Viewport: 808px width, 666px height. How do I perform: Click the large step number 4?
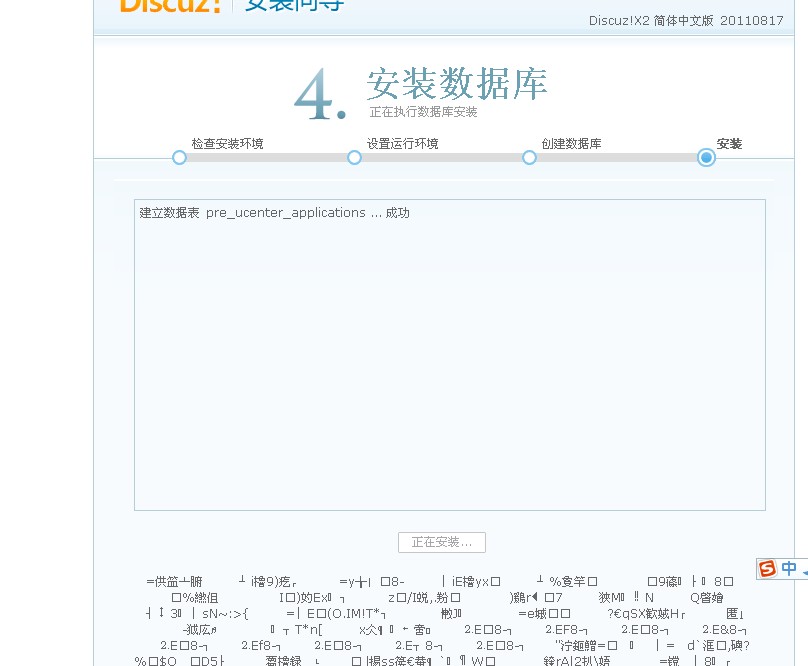click(320, 97)
